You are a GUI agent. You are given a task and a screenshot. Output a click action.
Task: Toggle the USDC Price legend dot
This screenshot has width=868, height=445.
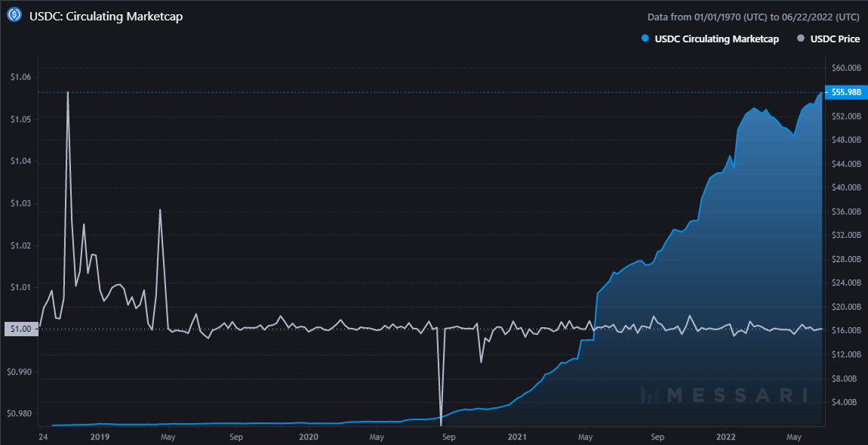800,39
